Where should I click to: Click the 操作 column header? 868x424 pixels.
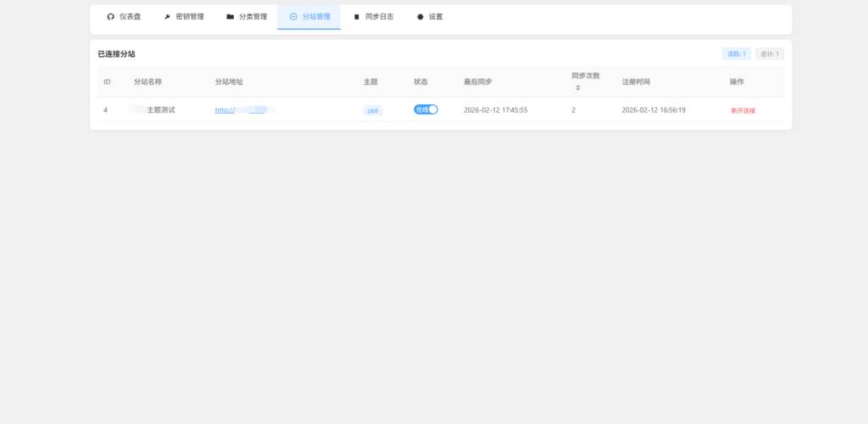(737, 82)
